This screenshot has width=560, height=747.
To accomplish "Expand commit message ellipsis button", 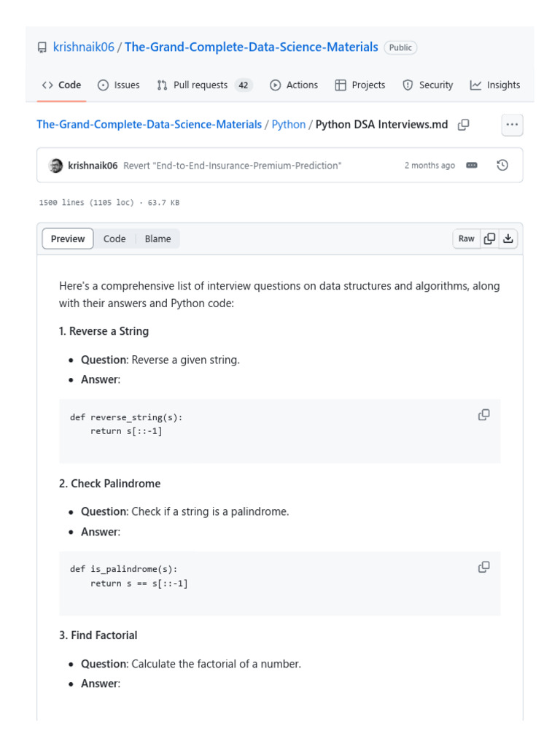I will tap(472, 166).
